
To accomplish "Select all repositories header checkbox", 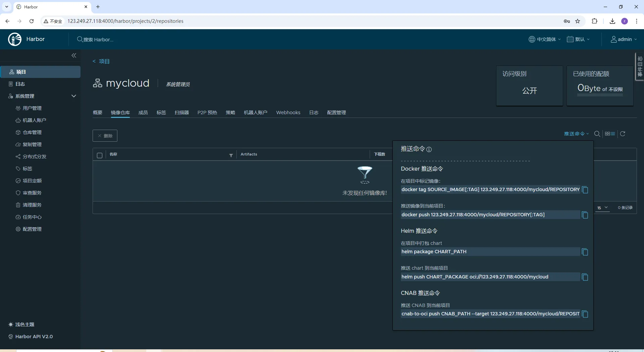I will point(100,155).
